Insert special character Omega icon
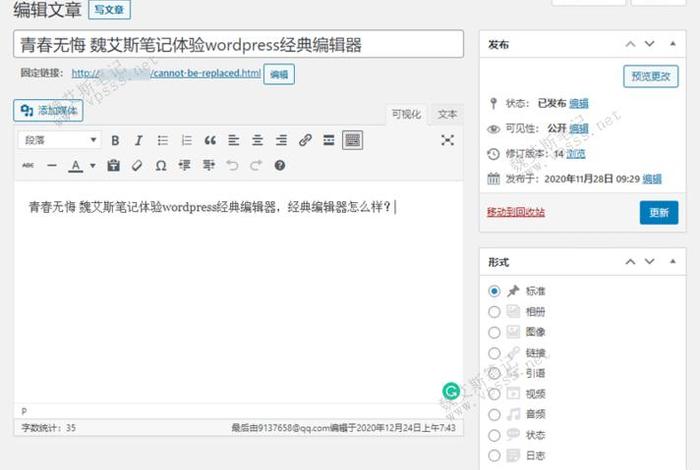This screenshot has width=700, height=470. (161, 166)
